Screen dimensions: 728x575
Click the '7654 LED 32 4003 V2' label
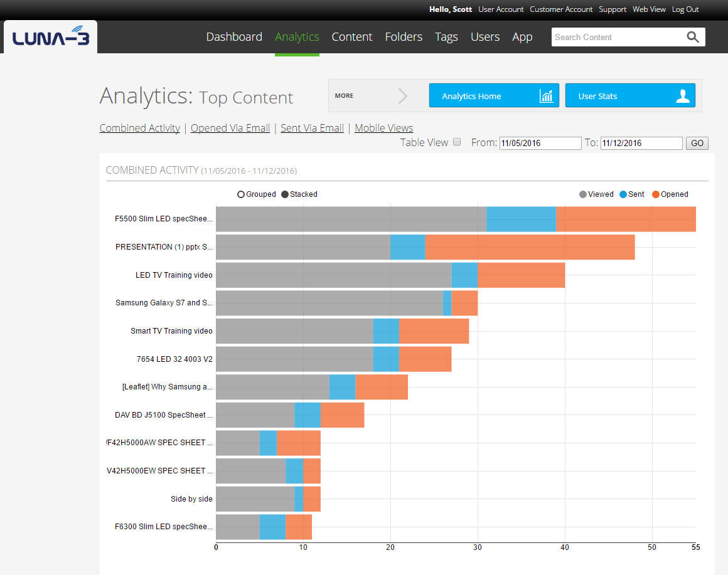click(x=174, y=359)
